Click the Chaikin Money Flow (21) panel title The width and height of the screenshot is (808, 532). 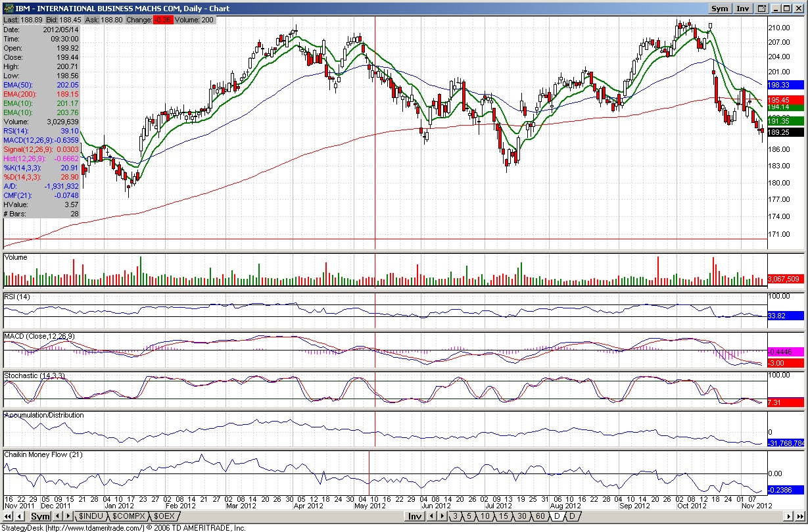pyautogui.click(x=42, y=455)
